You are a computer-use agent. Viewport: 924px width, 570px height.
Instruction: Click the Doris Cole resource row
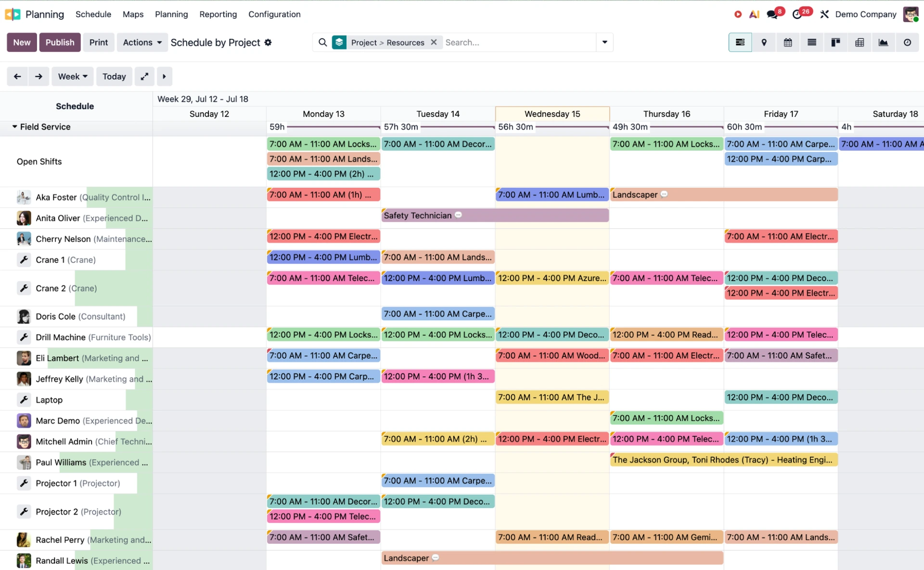76,316
